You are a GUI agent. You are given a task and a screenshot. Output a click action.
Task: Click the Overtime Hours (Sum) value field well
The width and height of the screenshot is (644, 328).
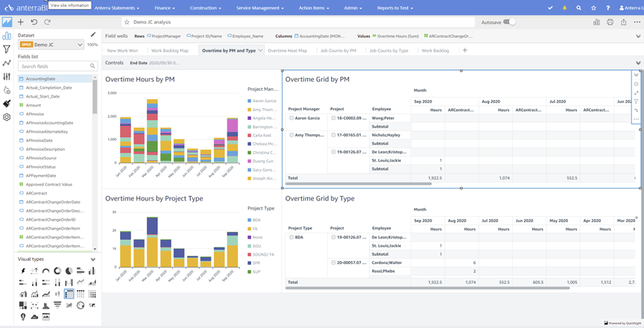click(x=396, y=36)
